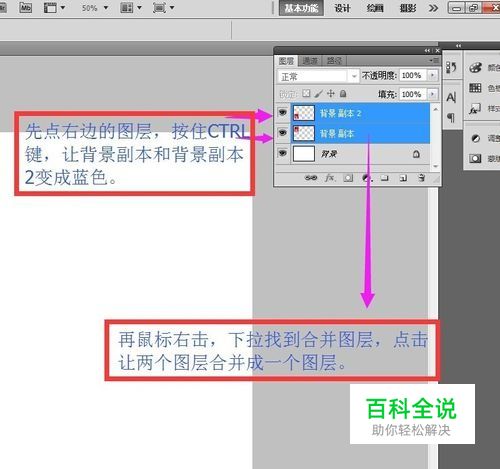
Task: Open the Swatches grid panel icon
Action: click(x=475, y=88)
